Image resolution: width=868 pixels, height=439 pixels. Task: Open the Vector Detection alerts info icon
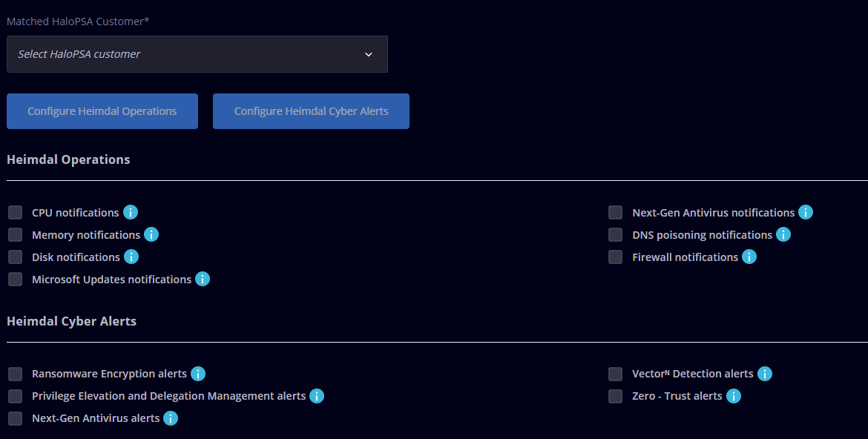tap(764, 374)
